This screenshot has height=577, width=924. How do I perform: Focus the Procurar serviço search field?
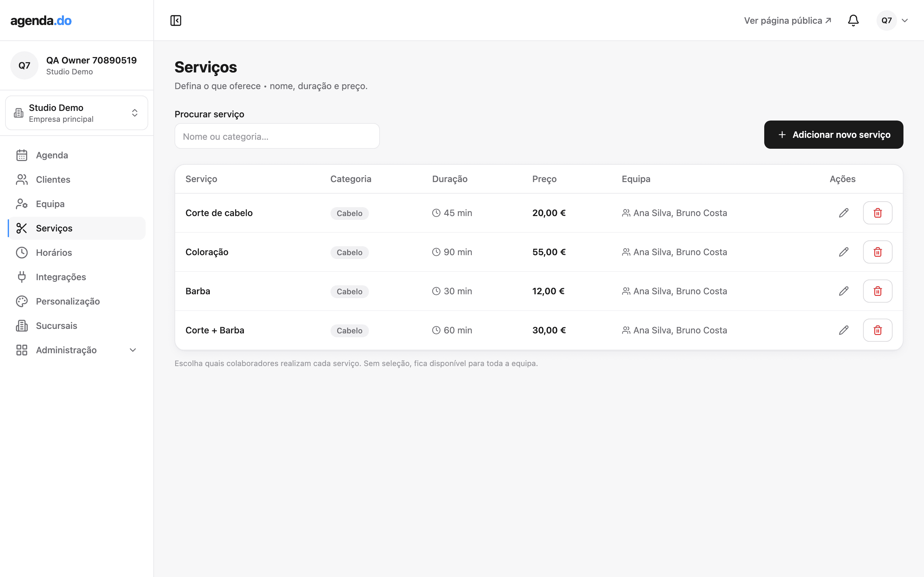277,136
